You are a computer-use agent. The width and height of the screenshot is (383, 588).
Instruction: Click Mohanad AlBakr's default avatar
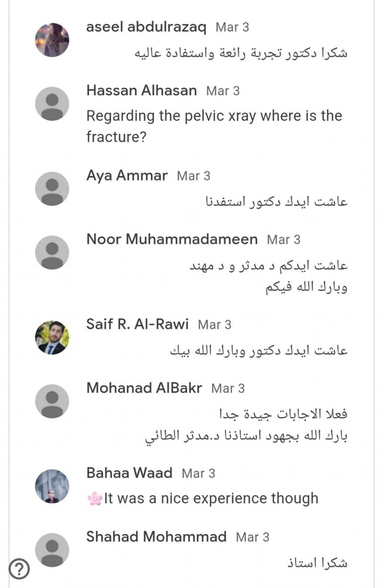tap(52, 401)
